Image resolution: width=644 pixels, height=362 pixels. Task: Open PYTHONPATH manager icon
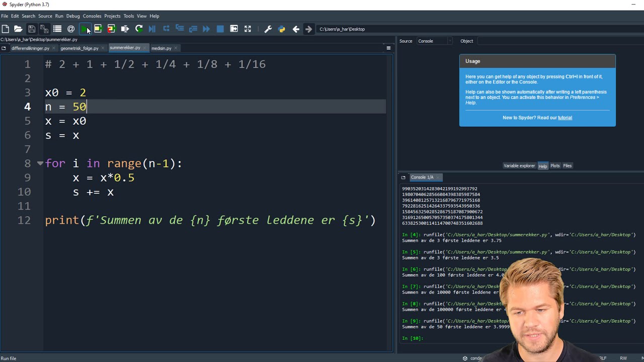point(282,29)
